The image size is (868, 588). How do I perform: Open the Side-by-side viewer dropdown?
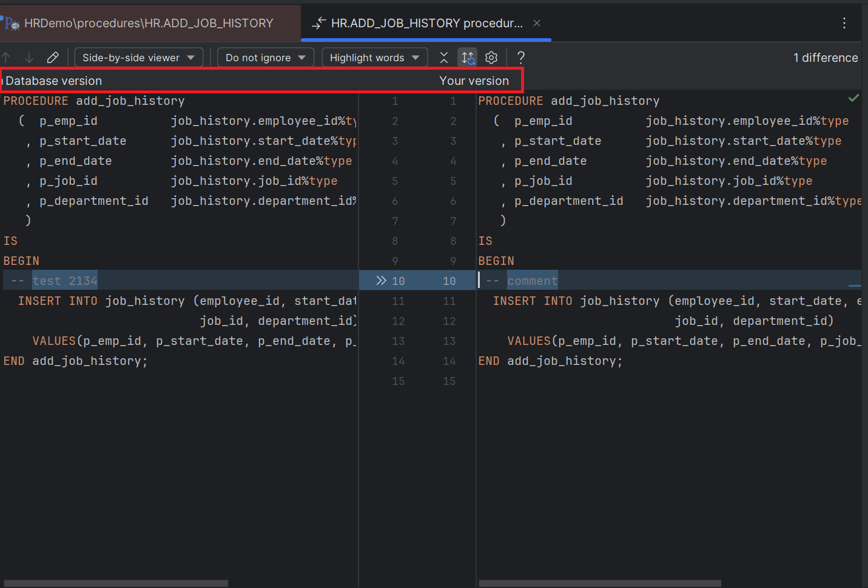click(x=138, y=57)
